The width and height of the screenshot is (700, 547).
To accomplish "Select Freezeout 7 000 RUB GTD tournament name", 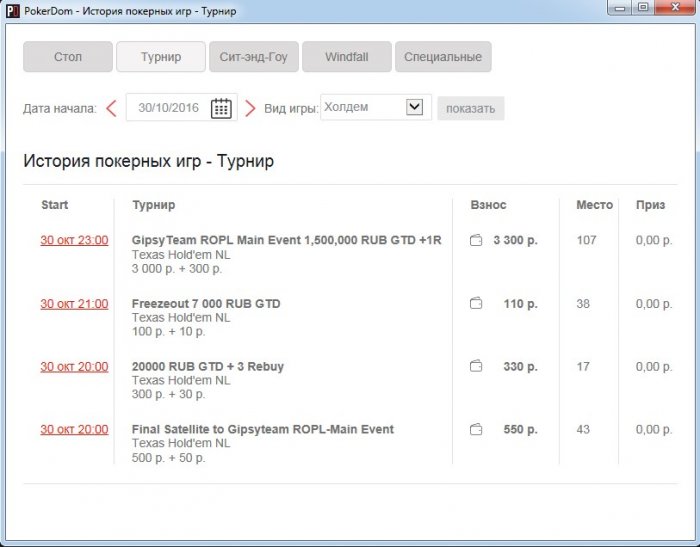I will click(206, 304).
